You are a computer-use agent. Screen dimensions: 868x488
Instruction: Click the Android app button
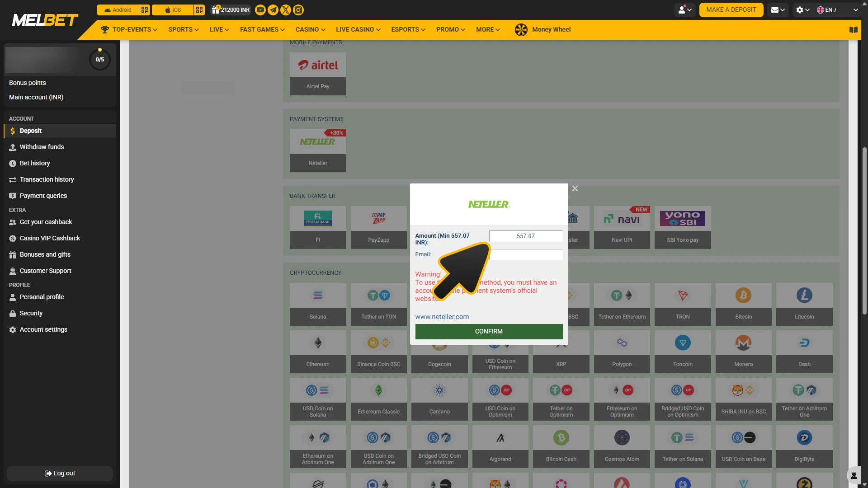(x=118, y=10)
